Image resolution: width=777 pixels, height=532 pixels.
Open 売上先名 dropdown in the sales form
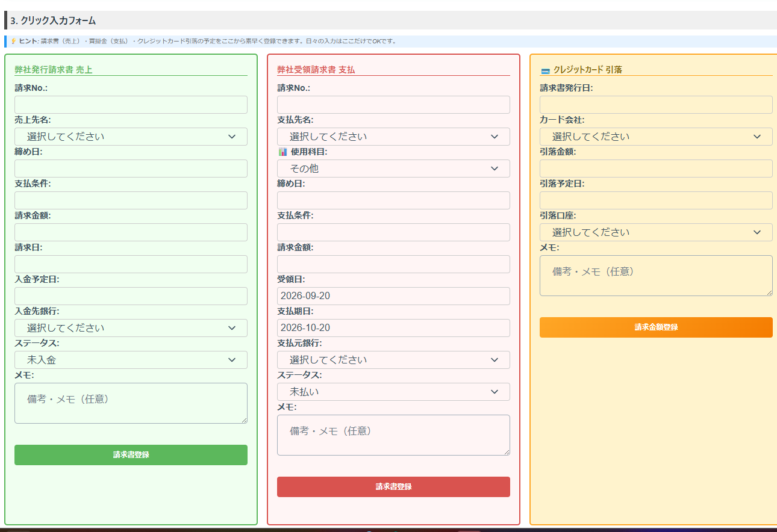131,137
